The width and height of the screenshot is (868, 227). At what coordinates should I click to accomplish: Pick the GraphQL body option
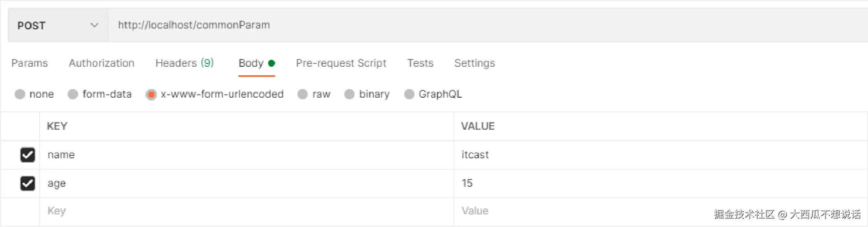409,94
